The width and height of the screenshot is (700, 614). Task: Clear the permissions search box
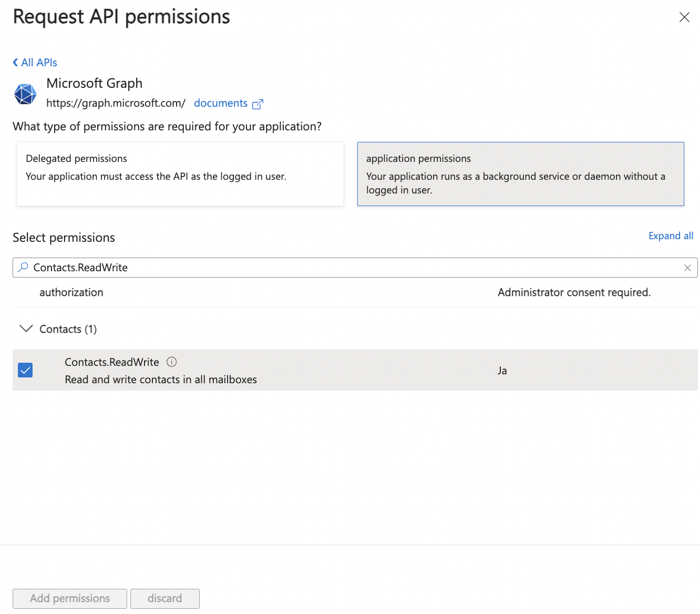tap(687, 268)
